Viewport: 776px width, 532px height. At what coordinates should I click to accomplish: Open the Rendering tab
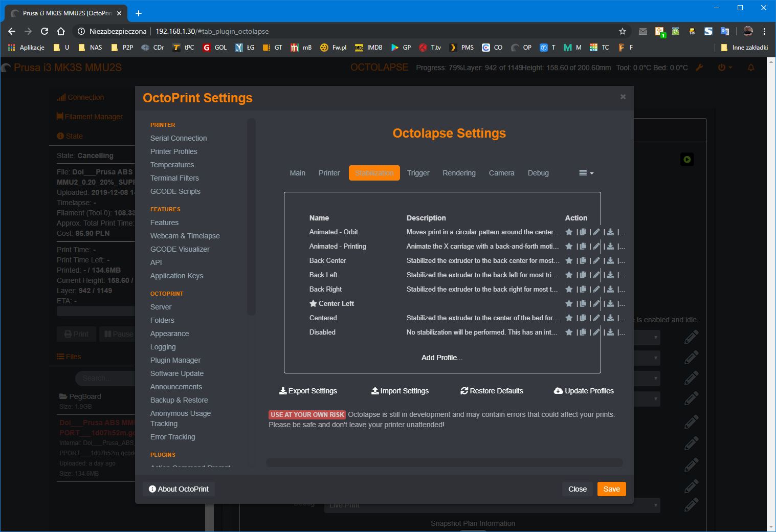459,173
